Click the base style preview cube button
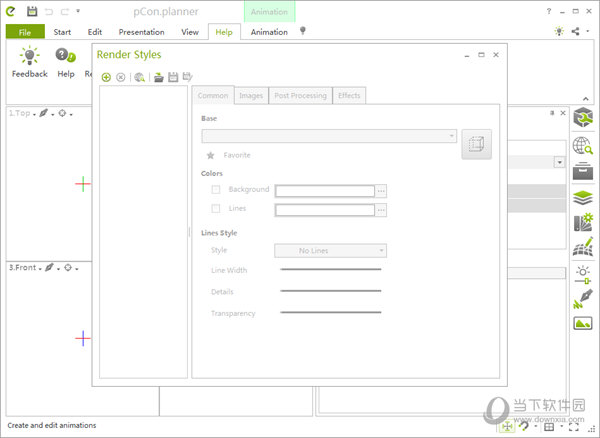This screenshot has height=438, width=600. click(x=476, y=144)
